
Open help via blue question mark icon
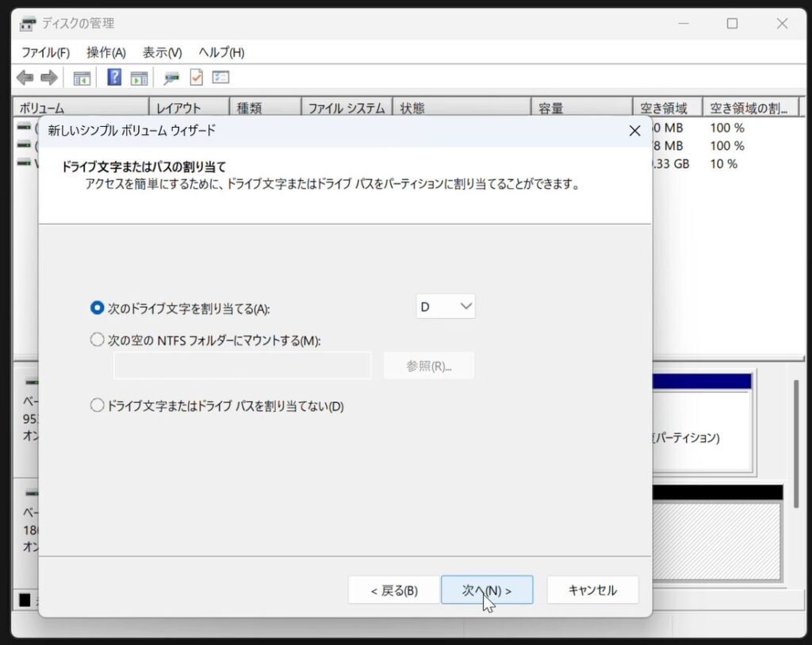point(114,78)
